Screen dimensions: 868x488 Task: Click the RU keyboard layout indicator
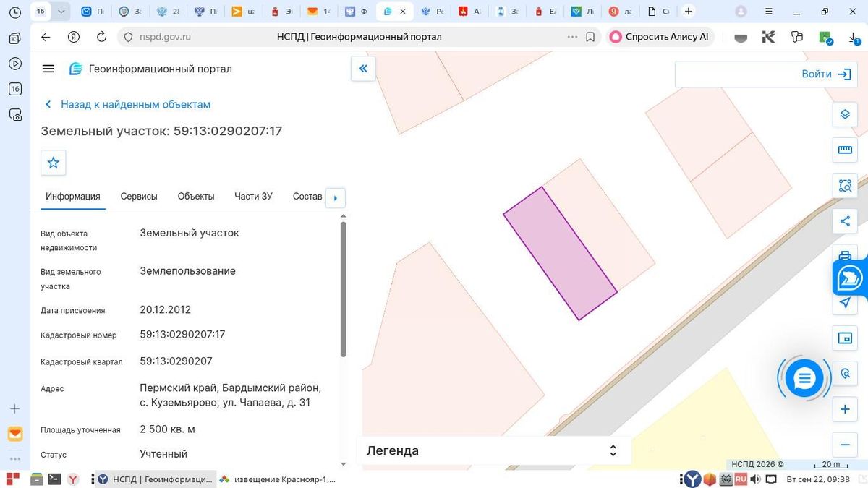(741, 479)
